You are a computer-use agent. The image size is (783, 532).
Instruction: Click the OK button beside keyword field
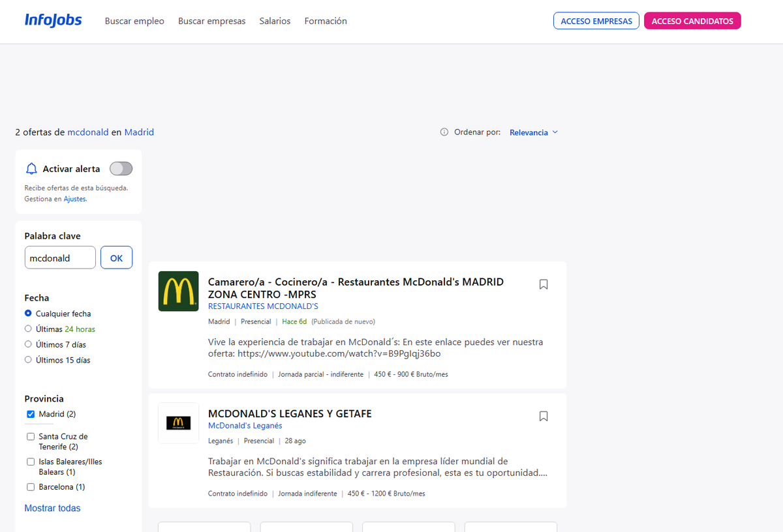click(116, 258)
